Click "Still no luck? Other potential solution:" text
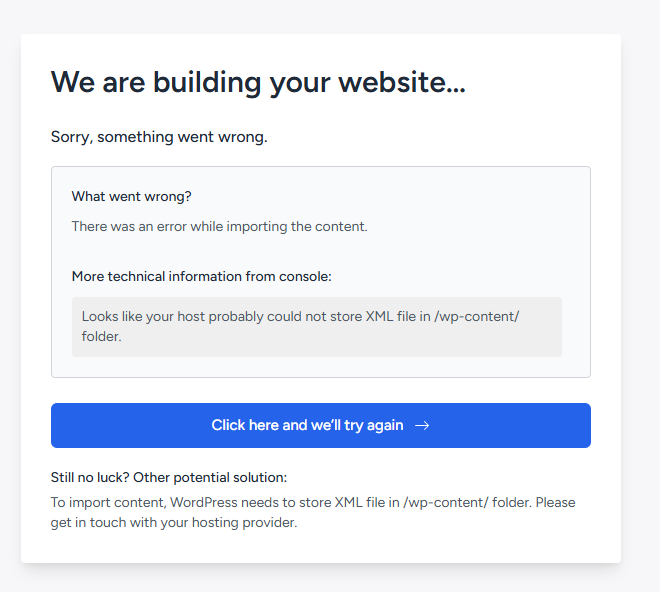 (169, 477)
